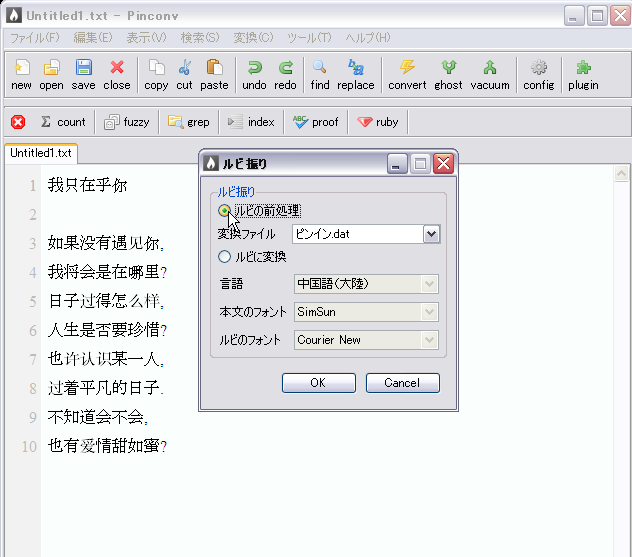Open the grep folder tool
This screenshot has height=557, width=632.
point(189,122)
